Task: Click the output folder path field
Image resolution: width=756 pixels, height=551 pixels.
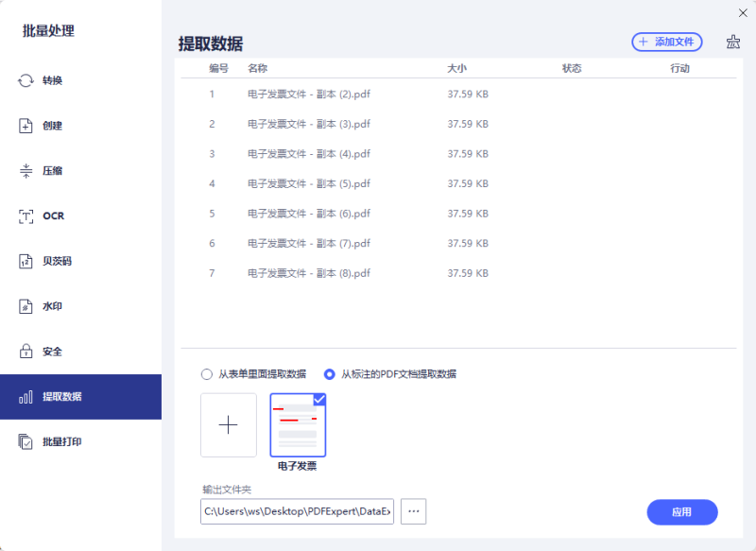Action: [296, 511]
